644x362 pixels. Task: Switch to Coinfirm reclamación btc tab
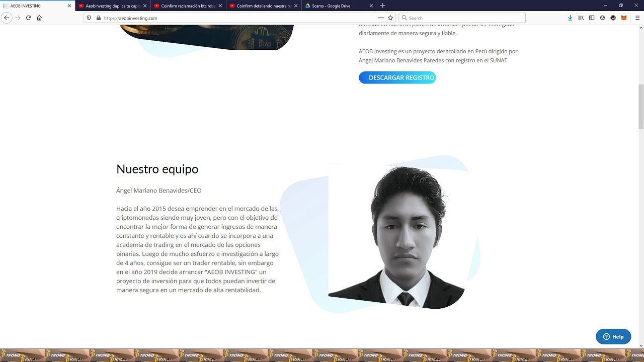(x=188, y=6)
